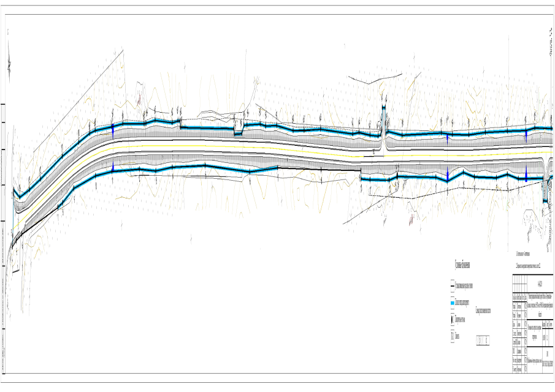This screenshot has height=392, width=555.
Task: Click the black line symbol in the legend
Action: pos(453,285)
